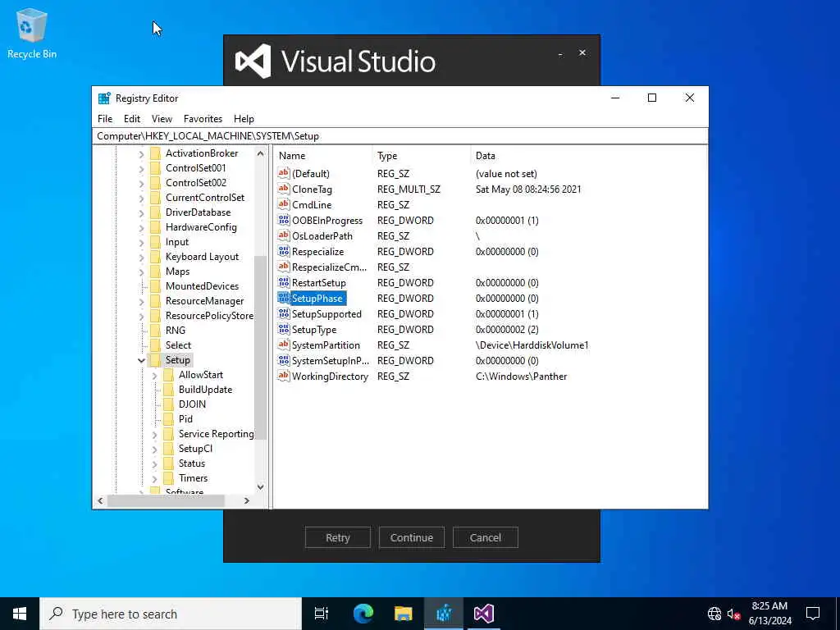
Task: Click the tree pane vertical scrollbar thumb
Action: coord(260,347)
